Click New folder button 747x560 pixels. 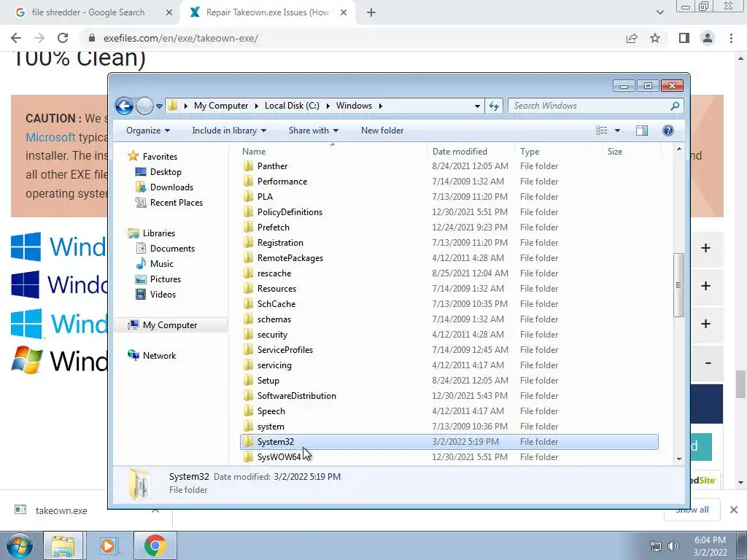[382, 131]
